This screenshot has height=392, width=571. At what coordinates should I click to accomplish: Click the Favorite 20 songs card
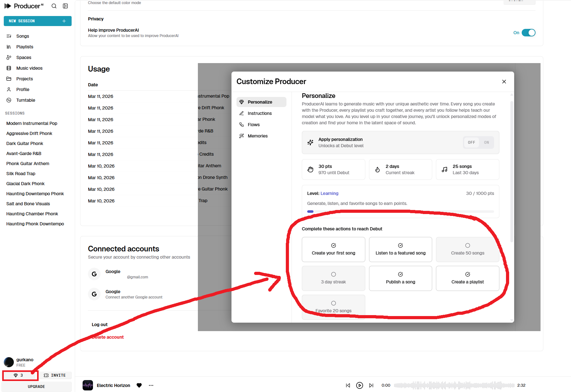pos(334,307)
